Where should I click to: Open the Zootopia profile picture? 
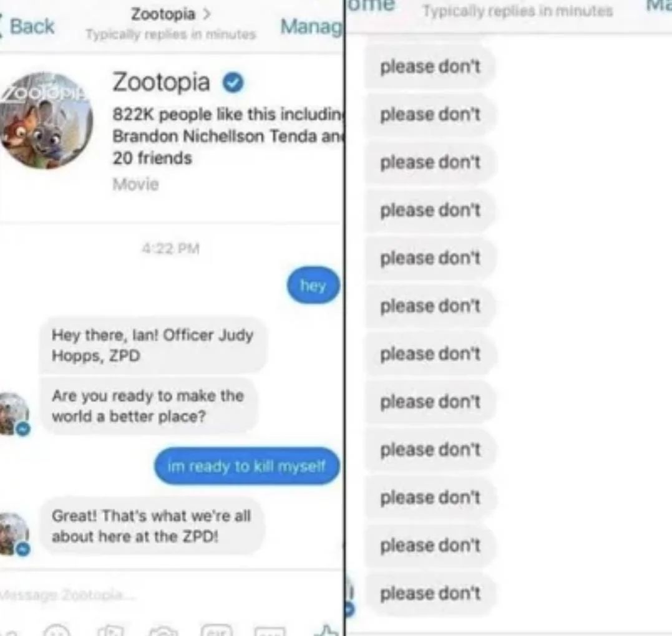tap(46, 120)
